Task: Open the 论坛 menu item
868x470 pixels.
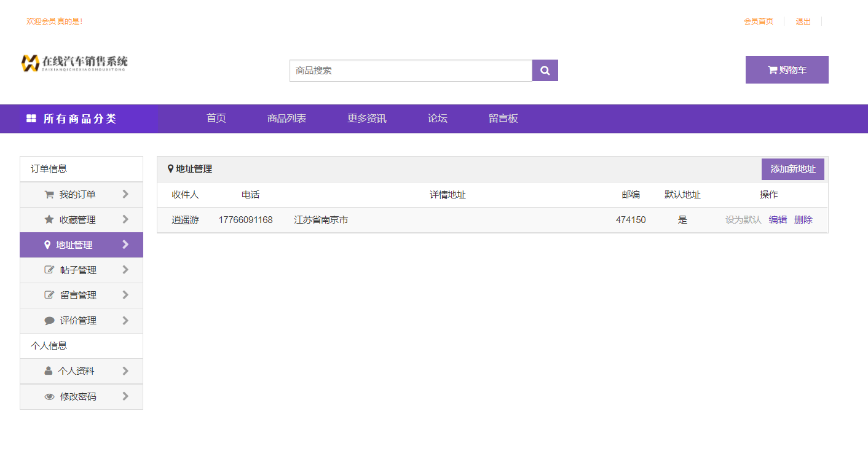Action: click(x=437, y=119)
